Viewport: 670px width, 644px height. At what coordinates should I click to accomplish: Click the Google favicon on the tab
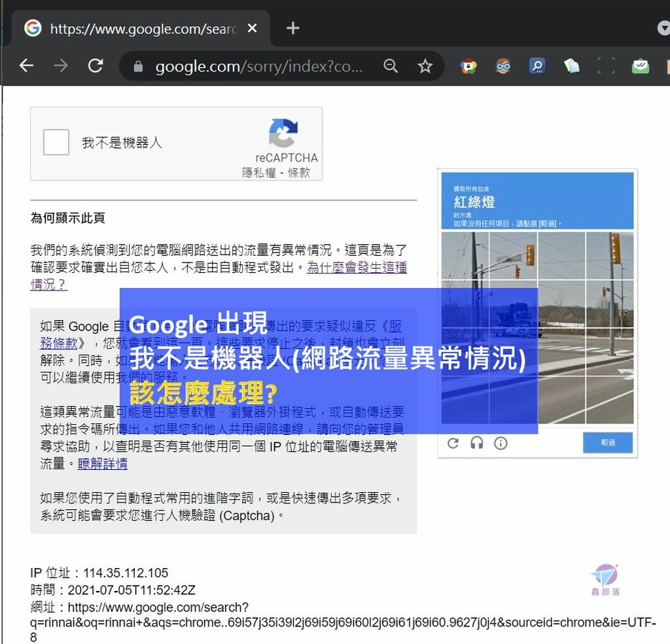33,28
